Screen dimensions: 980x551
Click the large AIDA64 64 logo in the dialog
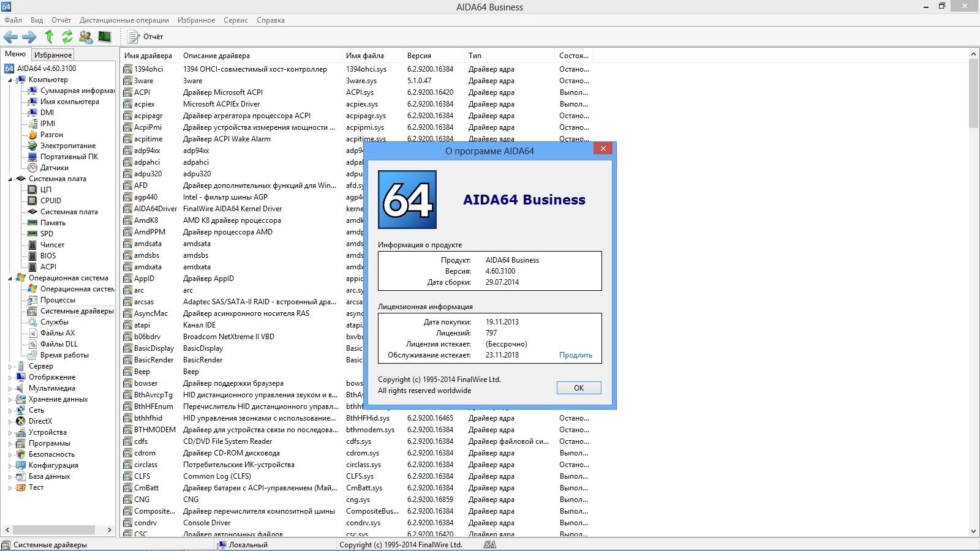coord(407,200)
